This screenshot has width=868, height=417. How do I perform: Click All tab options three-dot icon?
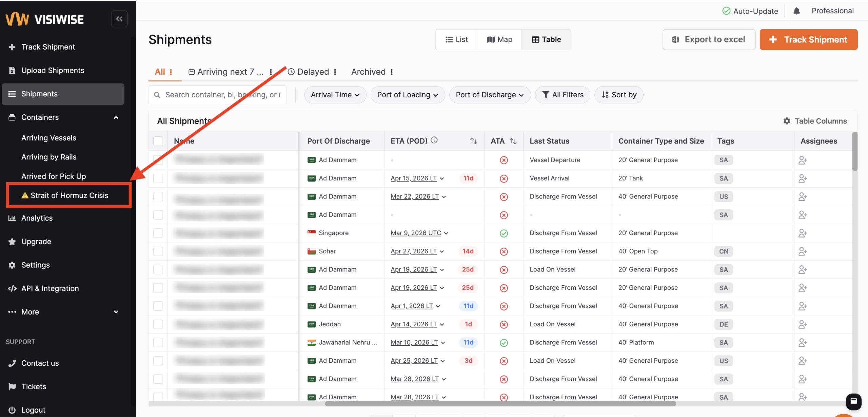pos(171,72)
